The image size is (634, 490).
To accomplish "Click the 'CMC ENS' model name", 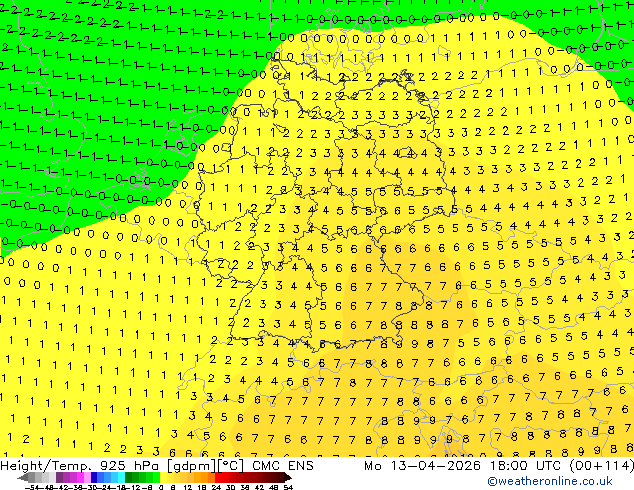I will pos(283,466).
